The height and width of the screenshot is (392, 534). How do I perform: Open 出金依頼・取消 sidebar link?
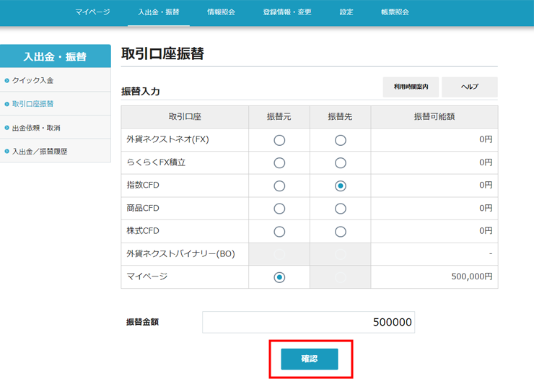click(37, 128)
